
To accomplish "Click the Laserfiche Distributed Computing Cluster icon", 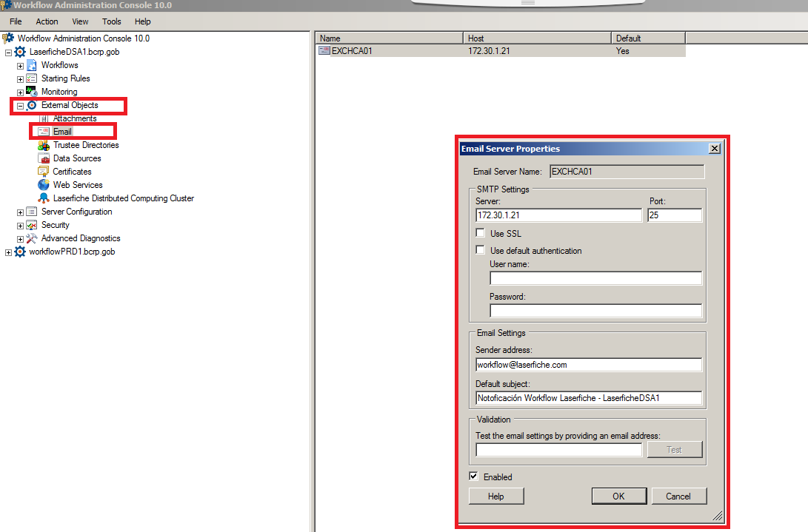I will click(x=44, y=198).
